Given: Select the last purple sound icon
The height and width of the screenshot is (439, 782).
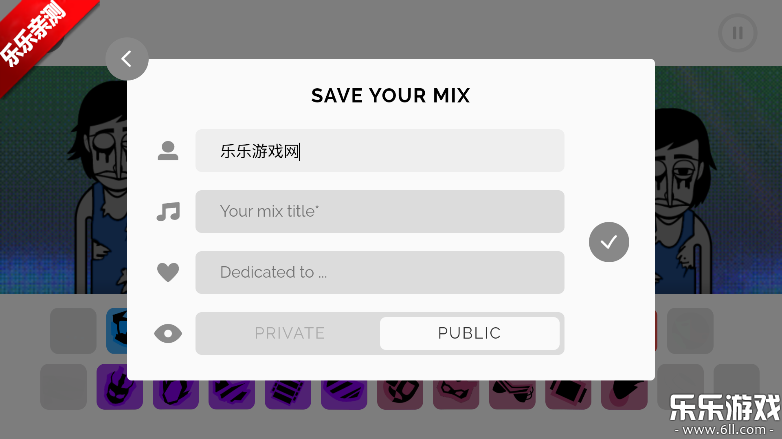Looking at the screenshot, I should pos(344,390).
